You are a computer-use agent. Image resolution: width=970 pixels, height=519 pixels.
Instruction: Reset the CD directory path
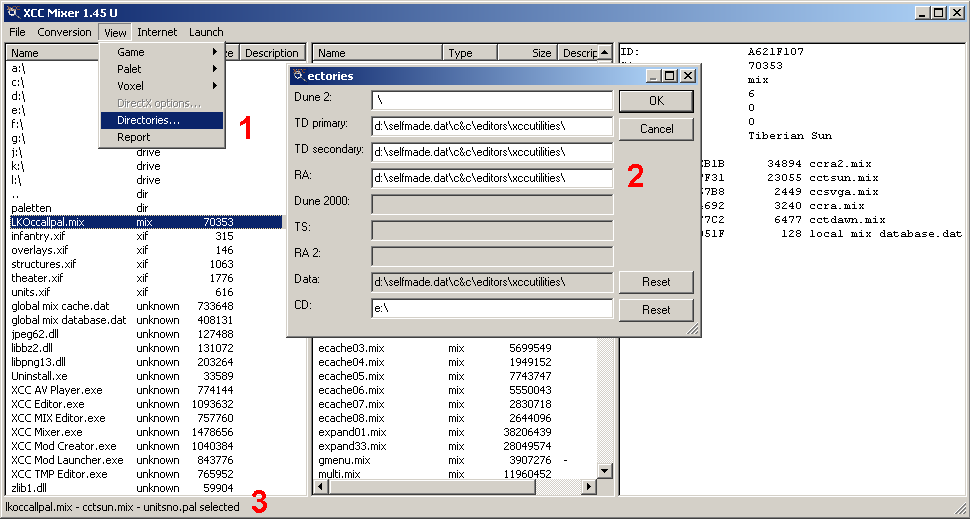pos(656,310)
